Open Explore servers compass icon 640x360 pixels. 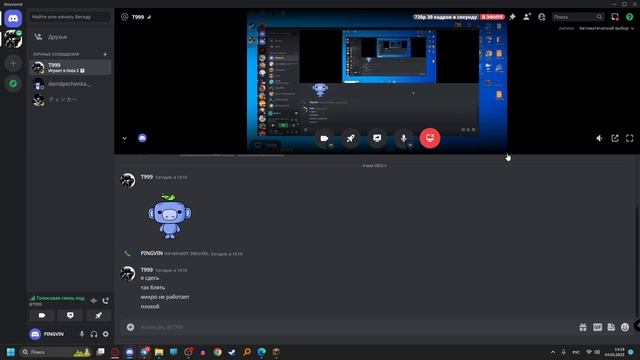(x=13, y=84)
